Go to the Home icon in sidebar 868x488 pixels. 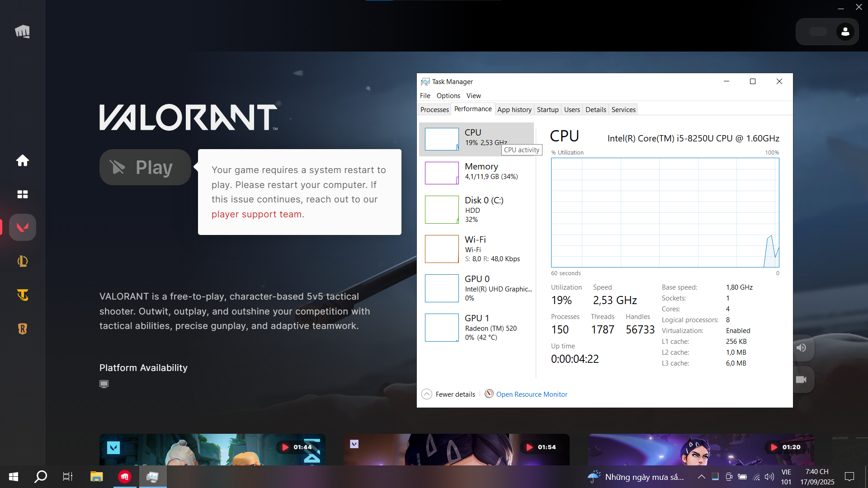22,160
